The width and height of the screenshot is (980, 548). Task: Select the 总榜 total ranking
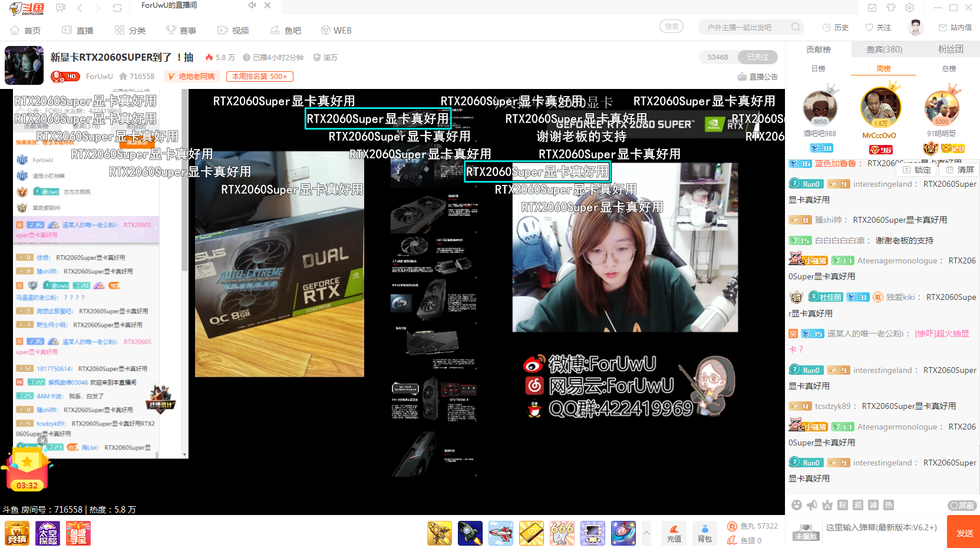click(x=949, y=69)
